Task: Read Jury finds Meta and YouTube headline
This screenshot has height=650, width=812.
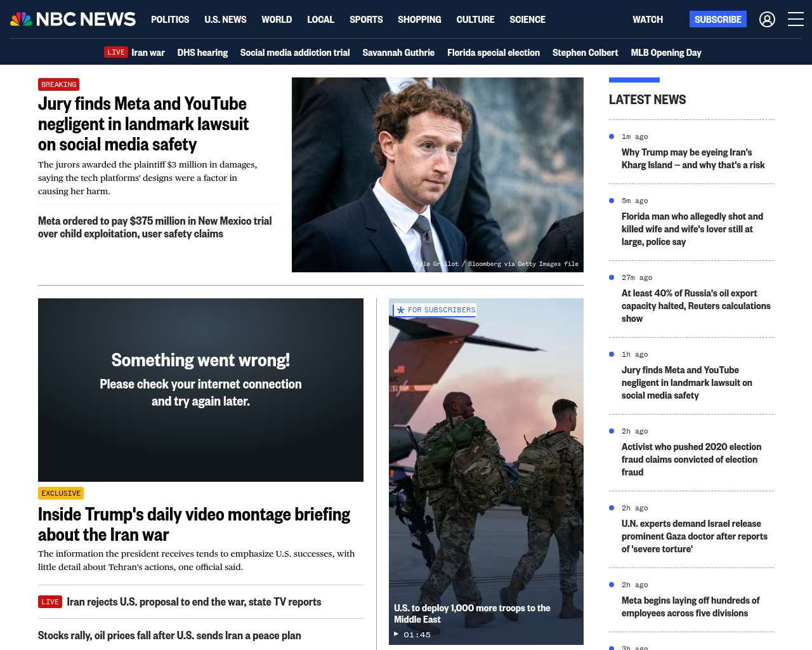Action: click(143, 124)
